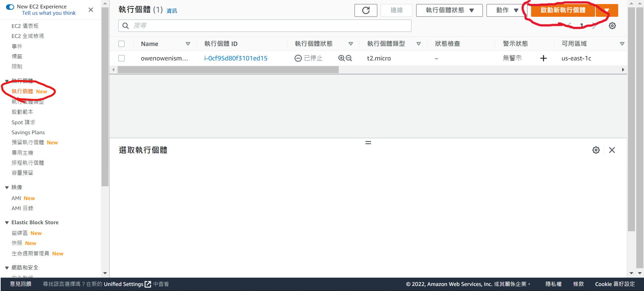644x291 pixels.
Task: Click 啟動新執行個體 orange button
Action: [563, 10]
